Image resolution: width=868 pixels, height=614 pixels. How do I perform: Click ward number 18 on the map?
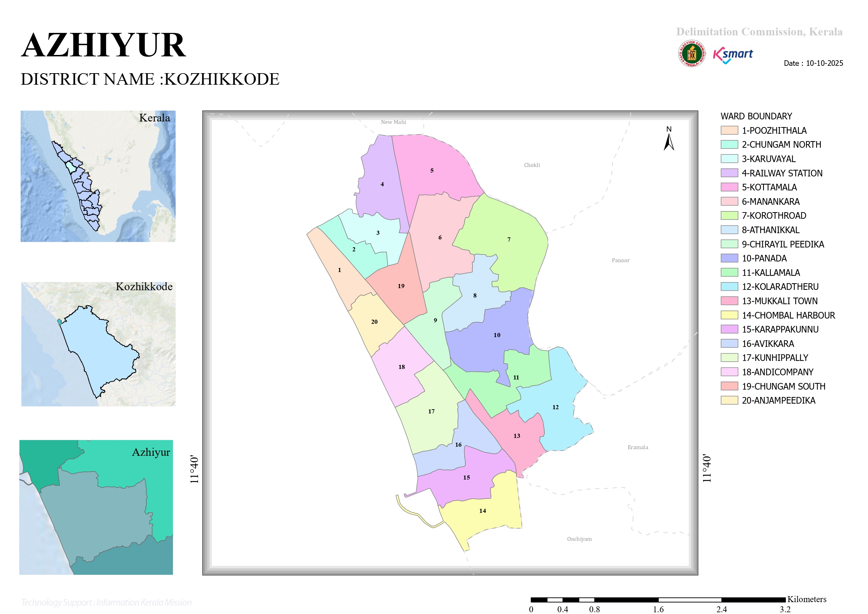[402, 367]
